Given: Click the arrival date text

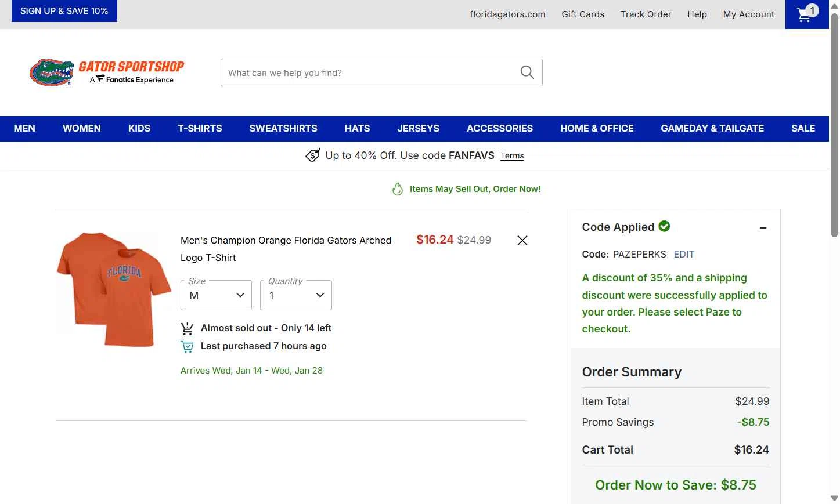Looking at the screenshot, I should pos(251,370).
